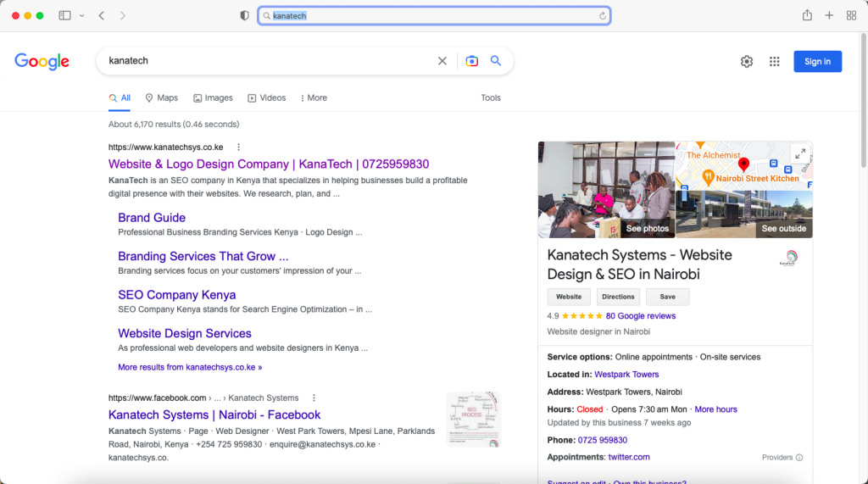
Task: Click More results from kanatechsys.co.ke
Action: [x=190, y=367]
